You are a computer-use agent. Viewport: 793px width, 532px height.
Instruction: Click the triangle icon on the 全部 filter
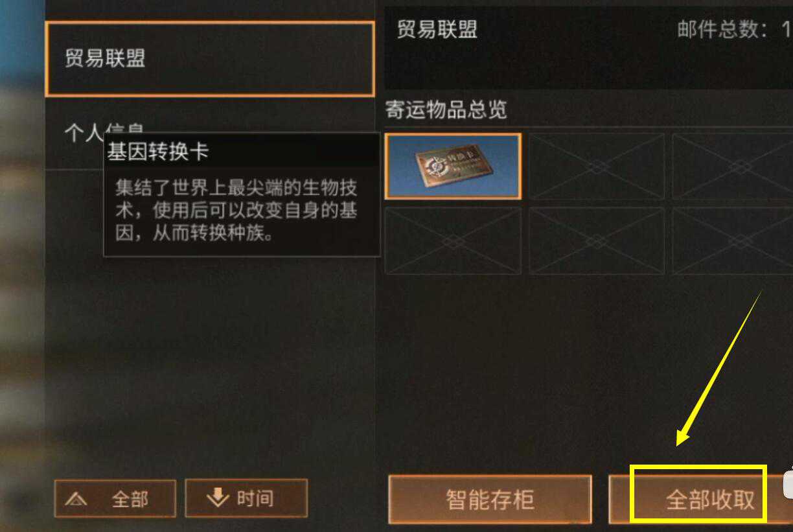pos(77,499)
